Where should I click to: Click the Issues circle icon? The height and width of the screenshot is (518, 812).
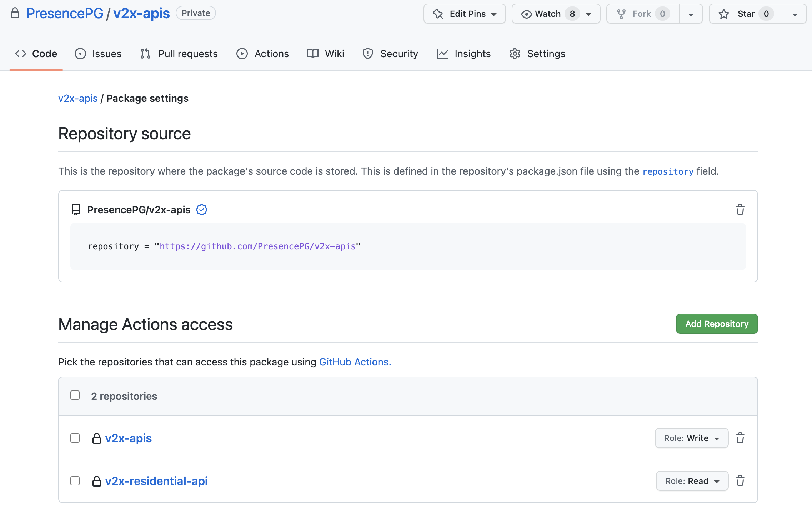pos(80,54)
